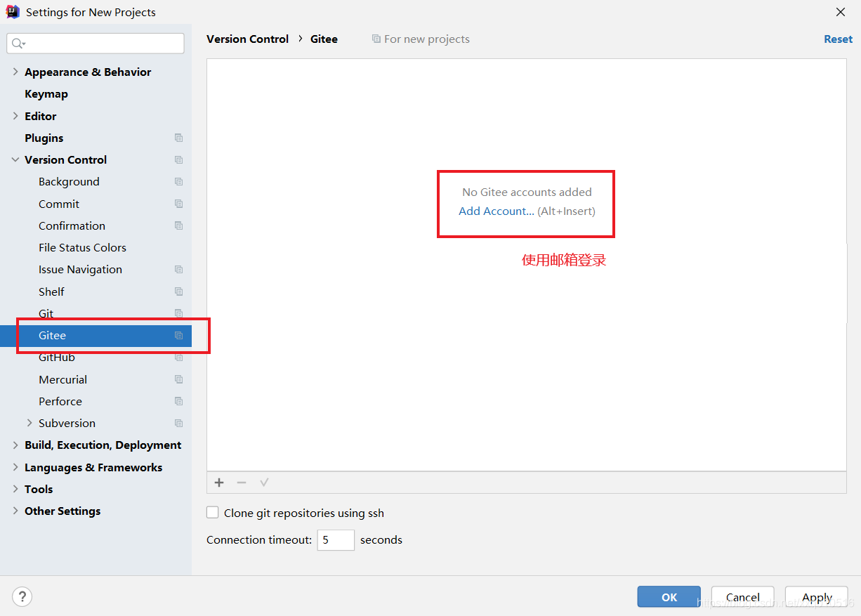Enable Clone git repositories using ssh
861x616 pixels.
pyautogui.click(x=212, y=513)
